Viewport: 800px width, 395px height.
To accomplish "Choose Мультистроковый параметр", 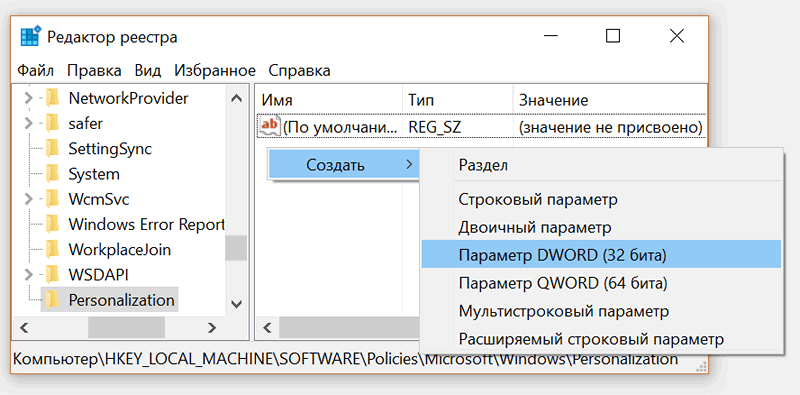I will click(602, 311).
